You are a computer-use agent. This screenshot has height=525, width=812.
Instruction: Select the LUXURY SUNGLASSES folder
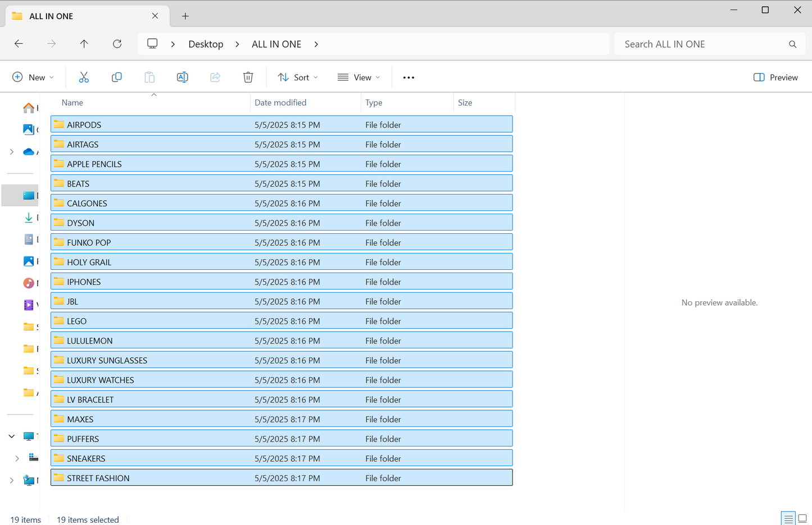coord(282,360)
